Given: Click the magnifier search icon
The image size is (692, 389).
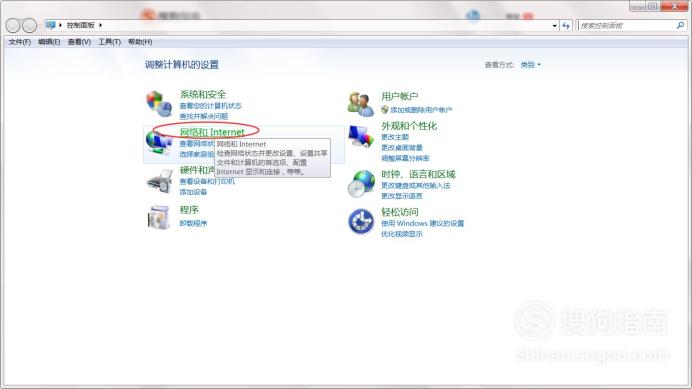Looking at the screenshot, I should [x=680, y=26].
